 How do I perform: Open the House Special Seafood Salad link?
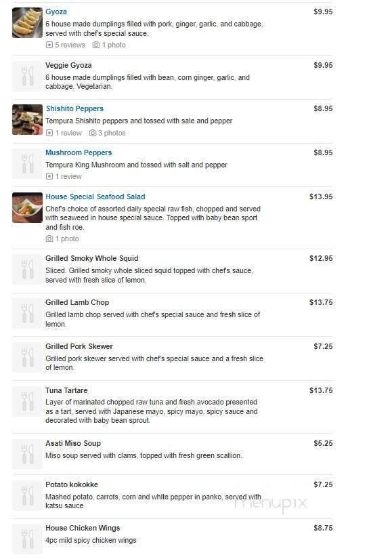pyautogui.click(x=95, y=196)
